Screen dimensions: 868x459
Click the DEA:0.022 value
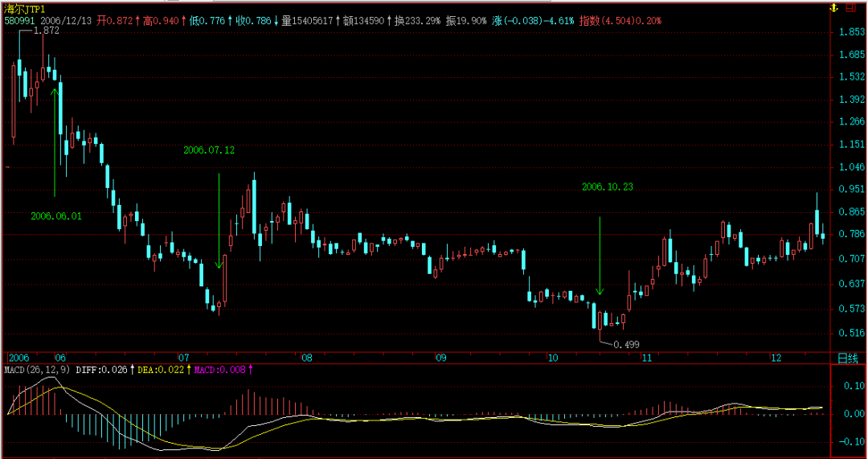(x=161, y=369)
